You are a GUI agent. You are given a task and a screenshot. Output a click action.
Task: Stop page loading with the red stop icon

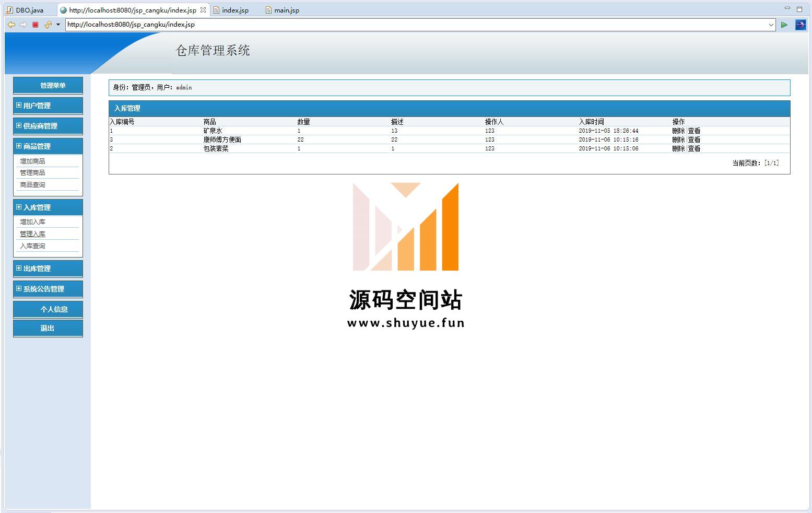(36, 25)
